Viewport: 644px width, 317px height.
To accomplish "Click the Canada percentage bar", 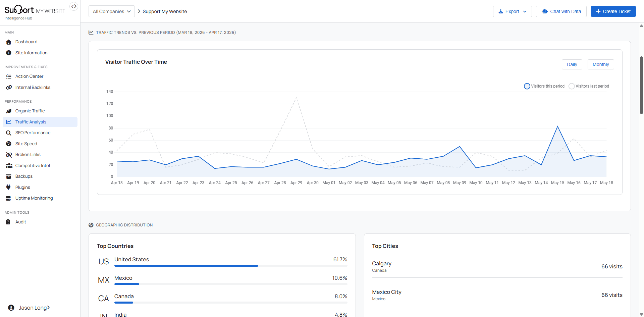I will tap(231, 303).
